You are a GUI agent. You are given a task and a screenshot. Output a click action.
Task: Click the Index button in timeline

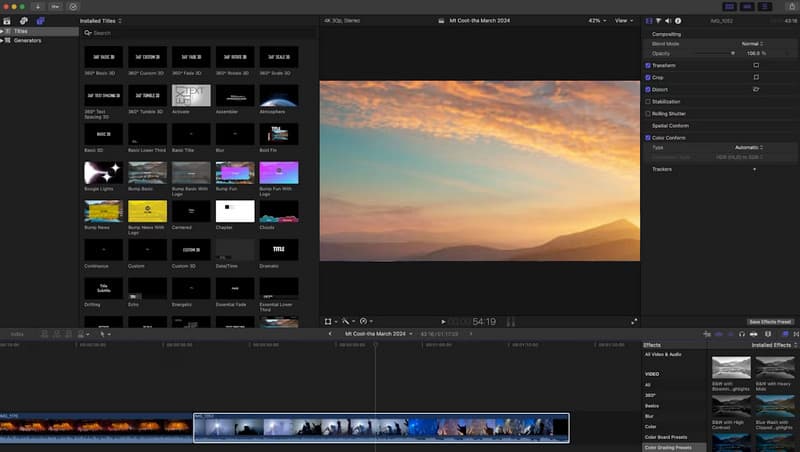[x=17, y=334]
